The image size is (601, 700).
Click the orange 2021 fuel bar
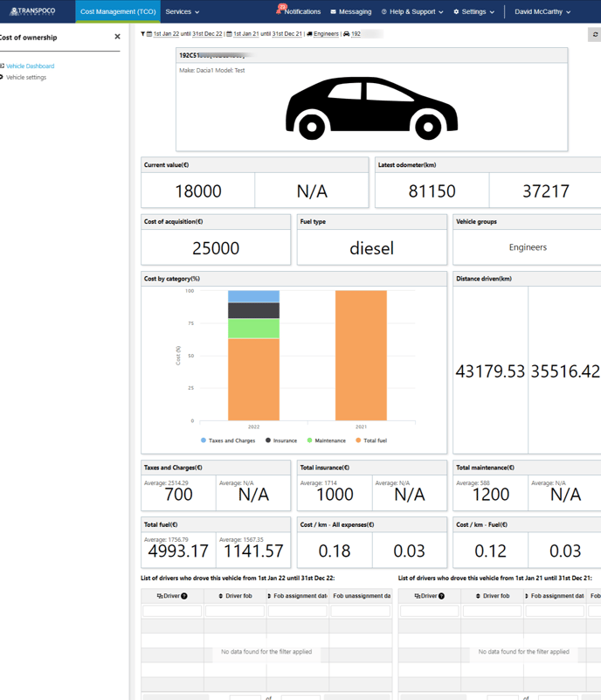361,356
